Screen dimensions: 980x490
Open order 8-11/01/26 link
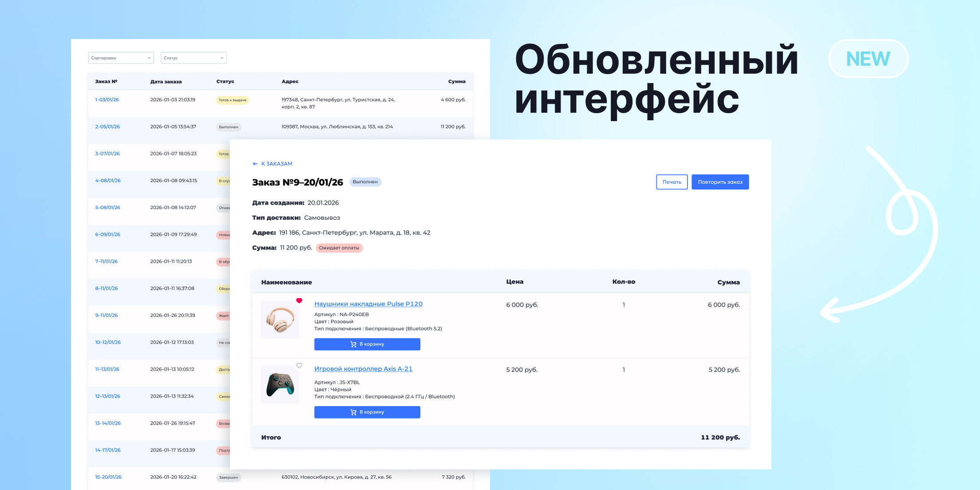pos(107,288)
